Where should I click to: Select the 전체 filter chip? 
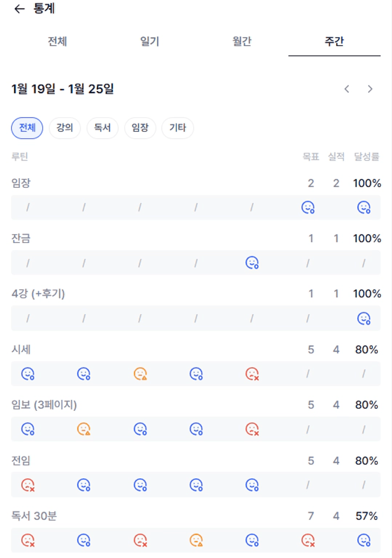[x=27, y=128]
